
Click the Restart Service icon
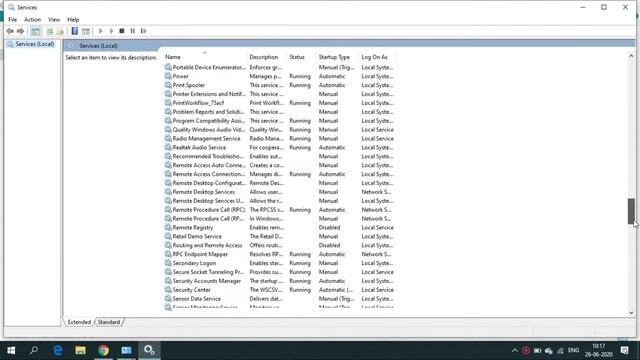(x=143, y=31)
